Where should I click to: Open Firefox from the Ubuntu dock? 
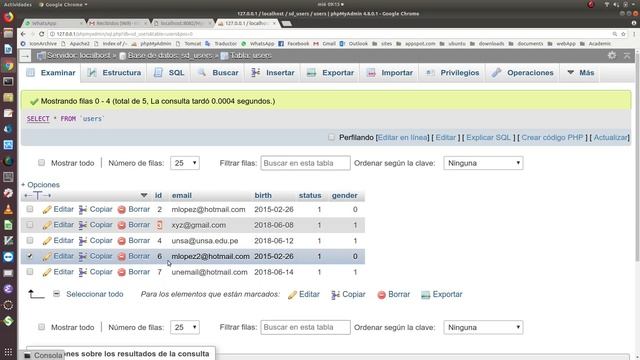(8, 17)
